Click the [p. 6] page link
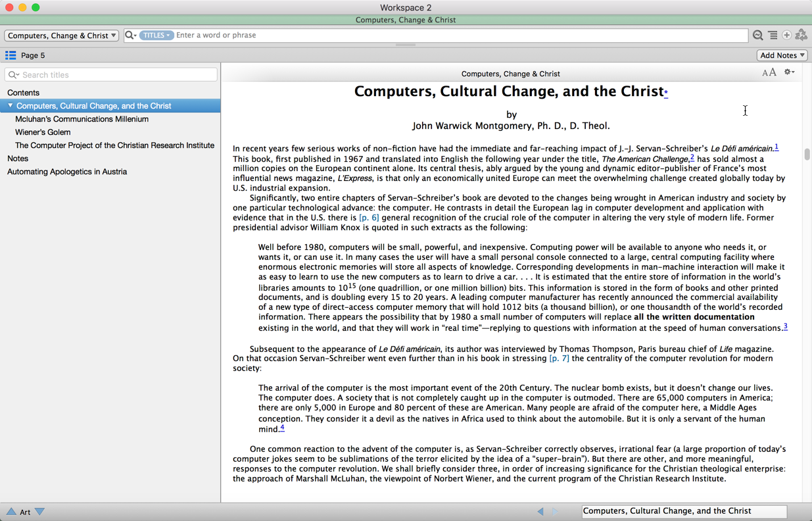This screenshot has width=812, height=521. [369, 218]
